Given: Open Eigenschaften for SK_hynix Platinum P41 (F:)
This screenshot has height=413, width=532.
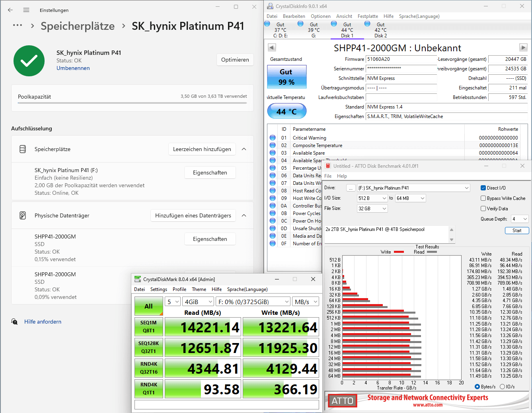Looking at the screenshot, I should [x=210, y=173].
